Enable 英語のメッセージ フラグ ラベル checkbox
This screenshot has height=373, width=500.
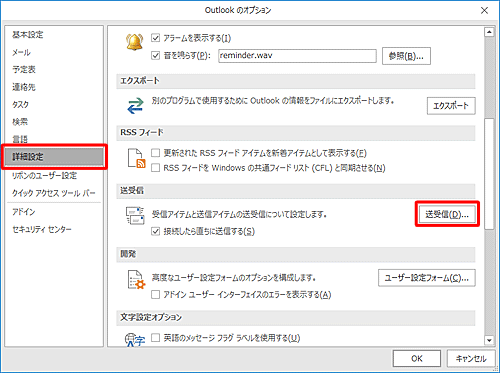156,338
